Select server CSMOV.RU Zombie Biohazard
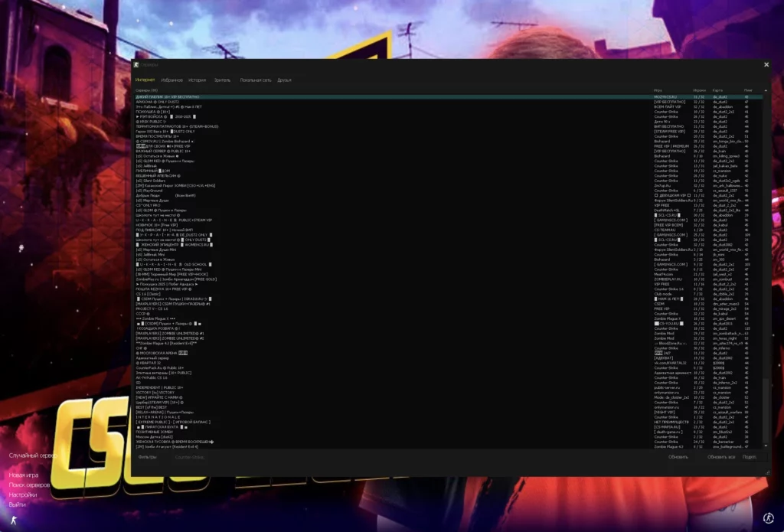The height and width of the screenshot is (532, 784). click(449, 142)
